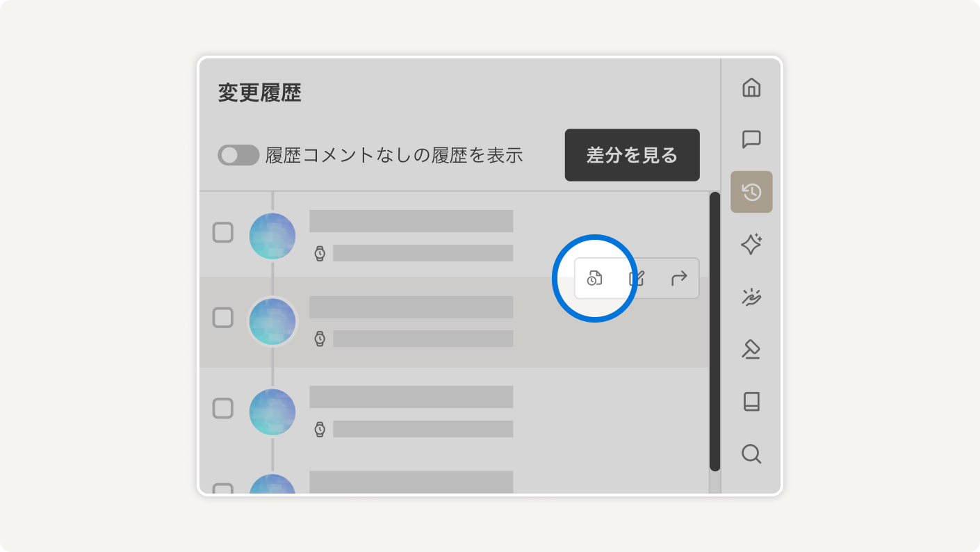Toggle 履歴コメントなしの履歴を表示 switch
Screen dimensions: 980x552
point(238,155)
